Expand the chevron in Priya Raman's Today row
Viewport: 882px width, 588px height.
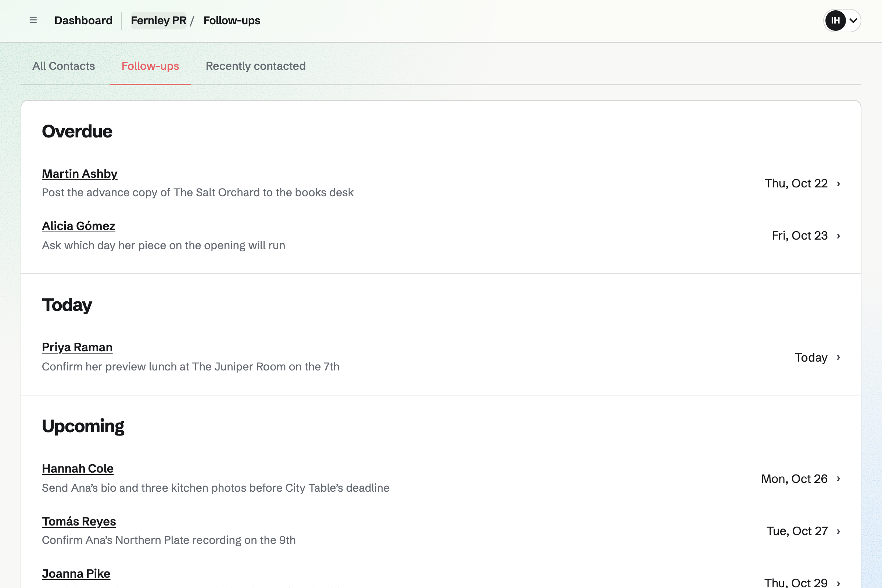[x=839, y=357]
